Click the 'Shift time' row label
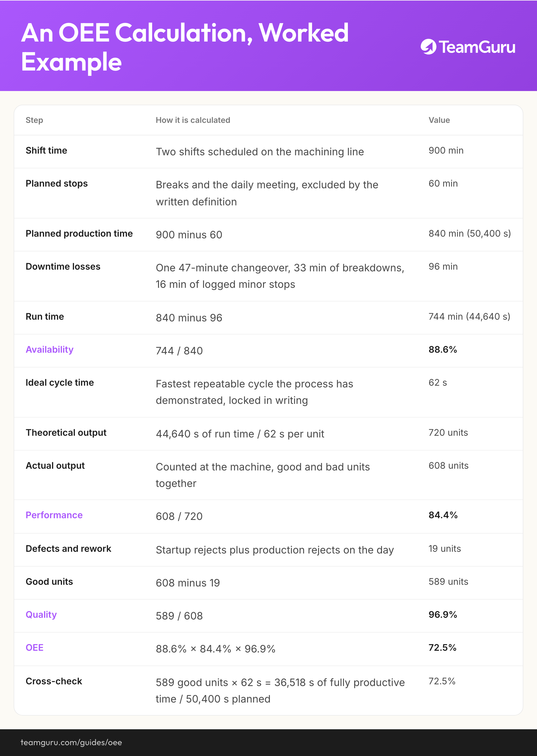The height and width of the screenshot is (756, 537). [46, 150]
